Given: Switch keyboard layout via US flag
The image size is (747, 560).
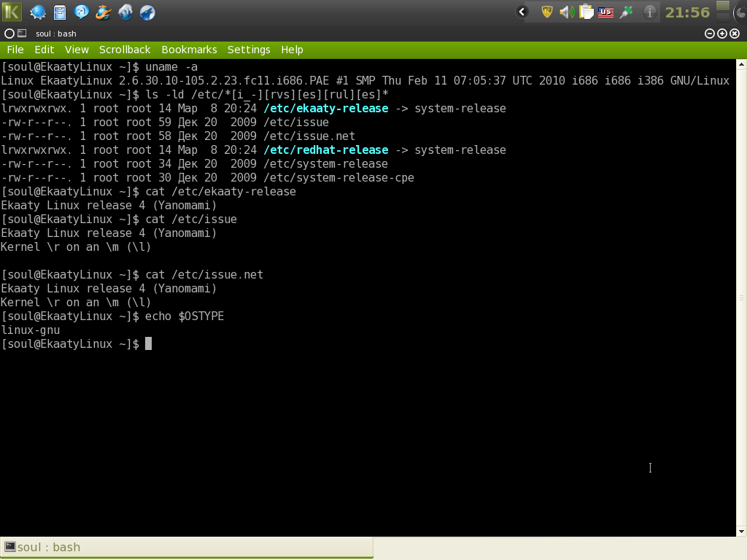Looking at the screenshot, I should tap(605, 12).
